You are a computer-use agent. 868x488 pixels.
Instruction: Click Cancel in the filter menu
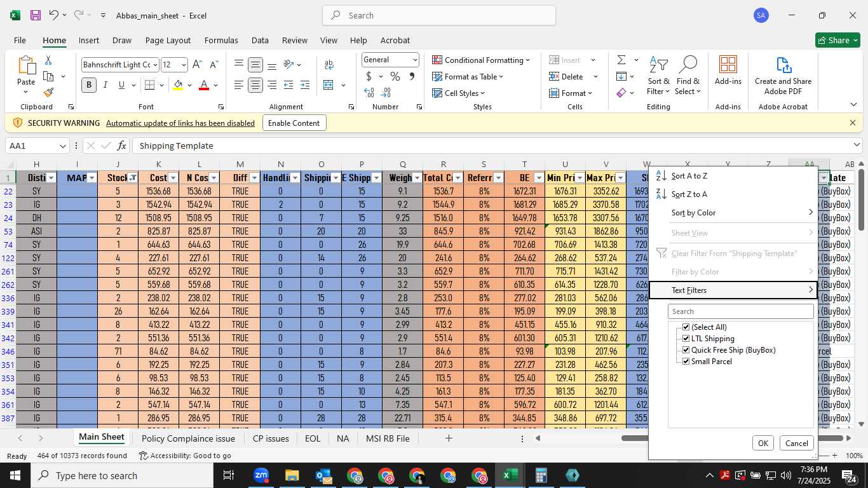[796, 444]
